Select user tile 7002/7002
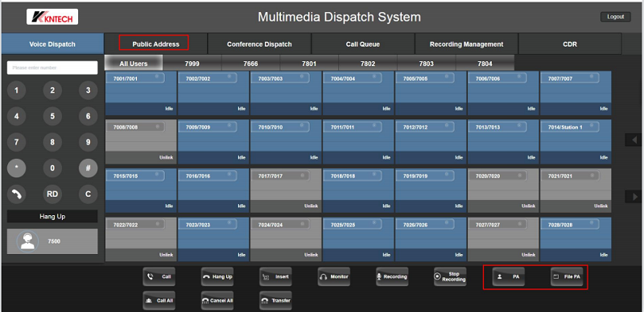The width and height of the screenshot is (644, 312). tap(213, 94)
